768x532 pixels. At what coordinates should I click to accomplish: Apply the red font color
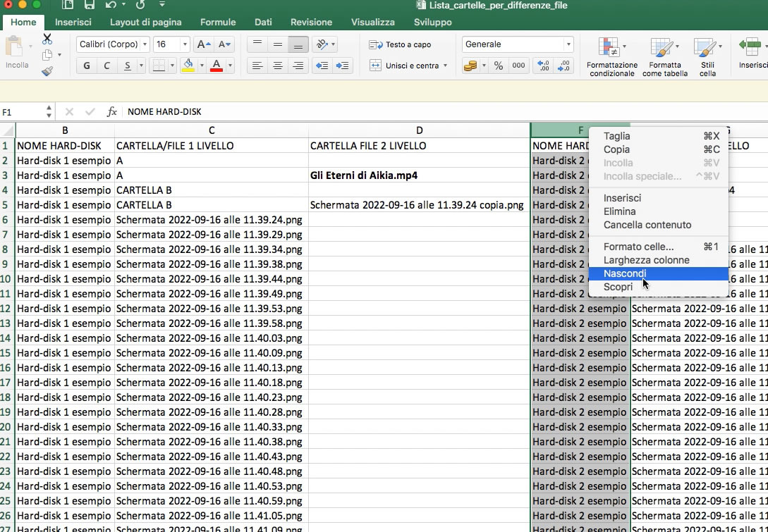click(x=217, y=66)
